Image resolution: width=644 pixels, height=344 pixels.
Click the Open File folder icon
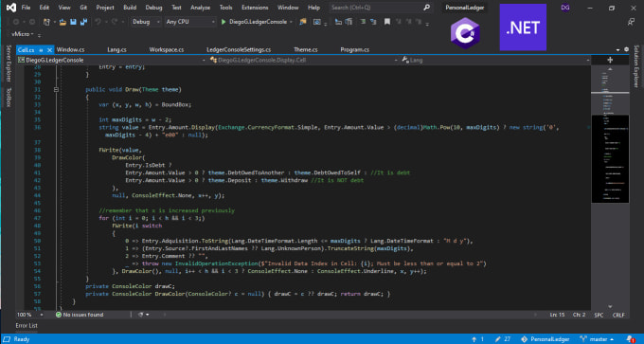[x=63, y=22]
